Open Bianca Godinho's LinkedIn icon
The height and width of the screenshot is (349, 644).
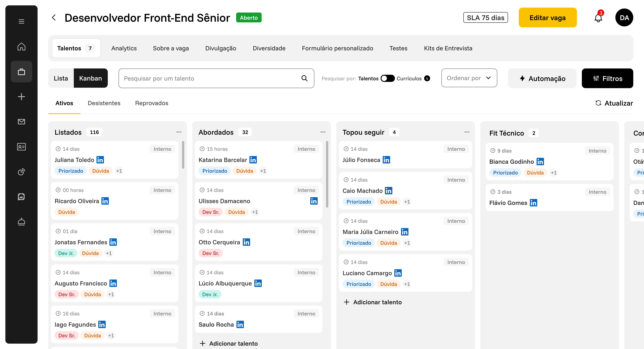[x=540, y=162]
